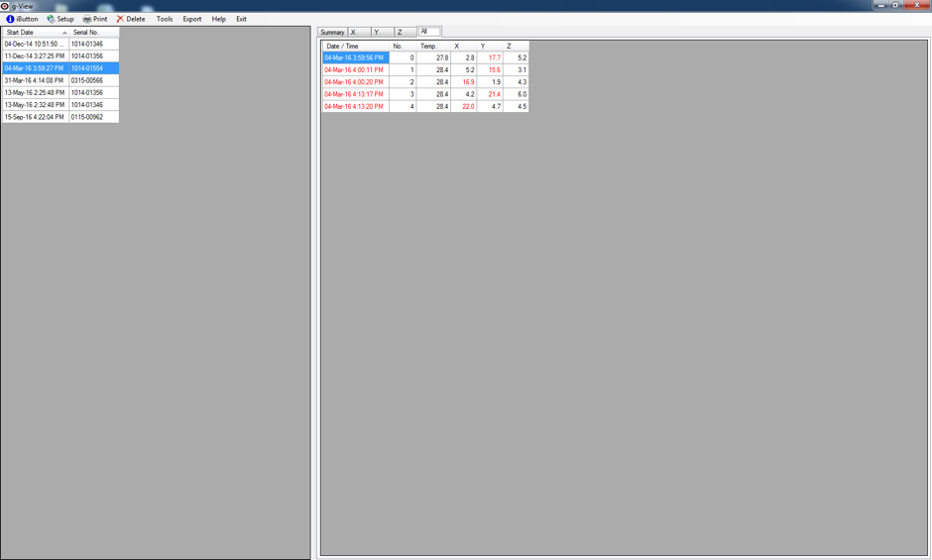932x560 pixels.
Task: Open the Tools menu
Action: point(165,19)
